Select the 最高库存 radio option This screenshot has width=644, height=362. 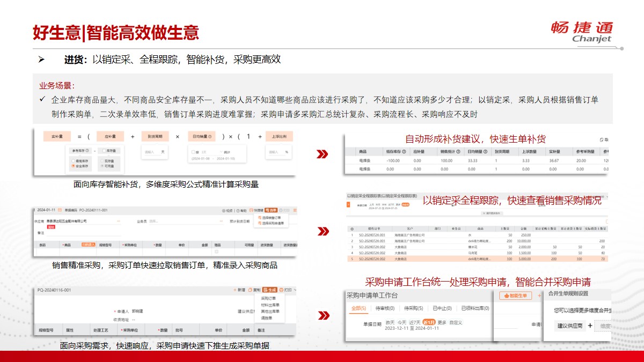click(74, 160)
